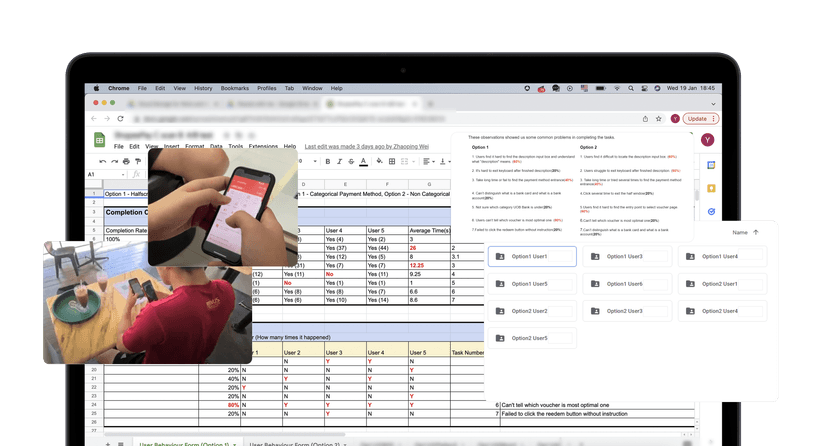
Task: Switch to User Behaviour Form (Option 2) tab
Action: [x=295, y=444]
